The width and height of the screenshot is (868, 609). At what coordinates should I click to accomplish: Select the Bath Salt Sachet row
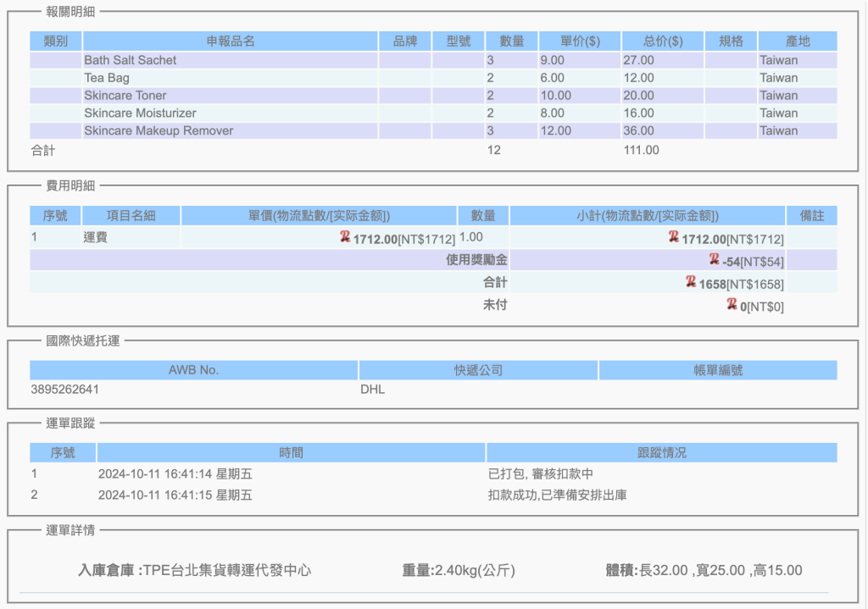131,60
